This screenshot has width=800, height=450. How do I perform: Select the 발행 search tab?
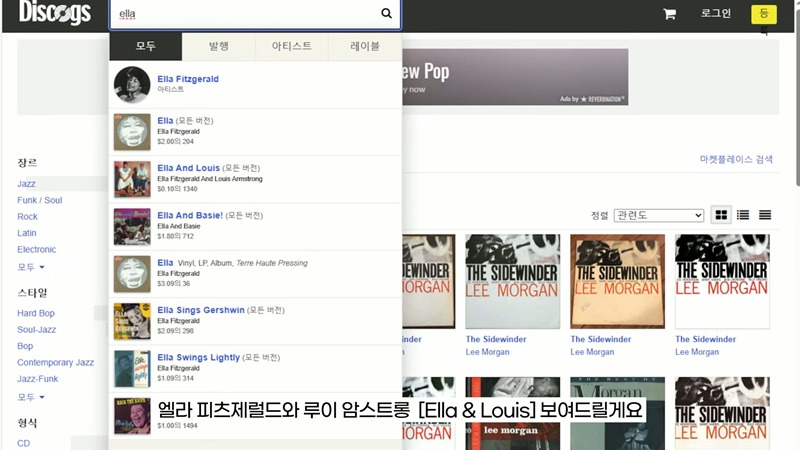219,46
